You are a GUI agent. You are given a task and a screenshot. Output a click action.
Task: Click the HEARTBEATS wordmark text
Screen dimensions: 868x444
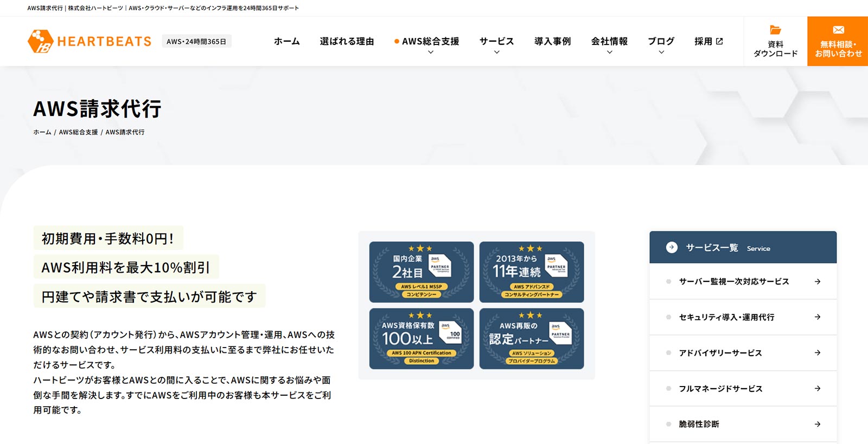(x=104, y=41)
